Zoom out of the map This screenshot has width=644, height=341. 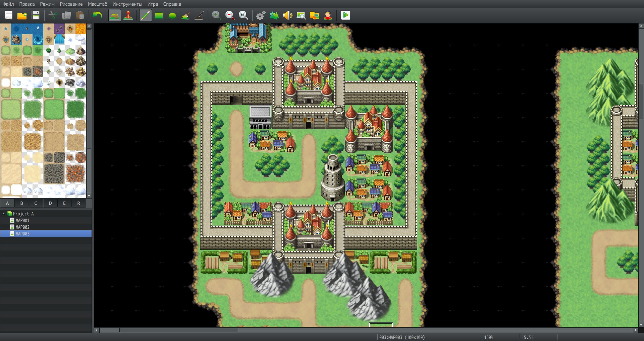[x=230, y=15]
